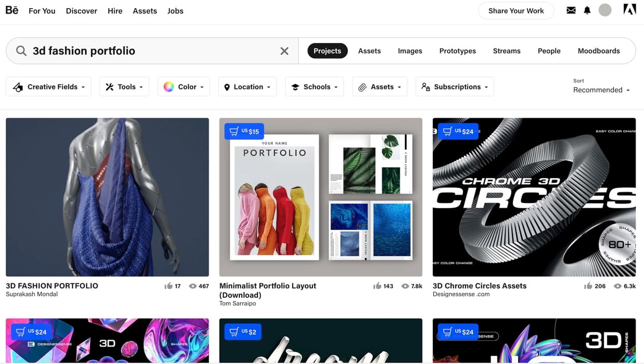The width and height of the screenshot is (644, 364).
Task: Click the Share Your Work button
Action: click(x=516, y=10)
